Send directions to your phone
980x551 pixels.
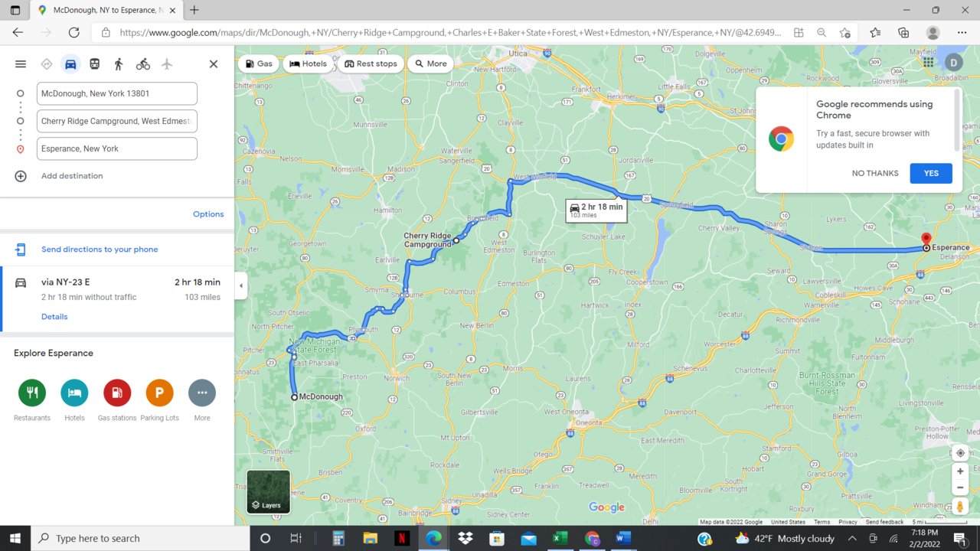coord(100,249)
